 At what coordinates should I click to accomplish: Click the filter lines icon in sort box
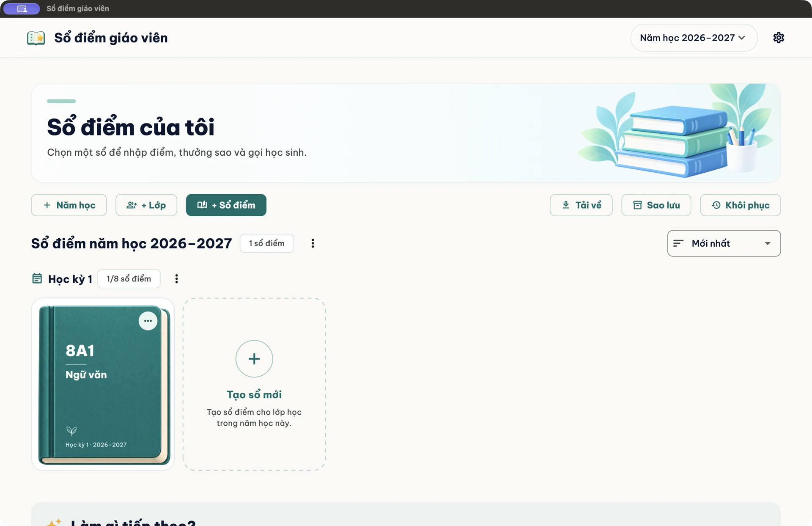click(678, 243)
